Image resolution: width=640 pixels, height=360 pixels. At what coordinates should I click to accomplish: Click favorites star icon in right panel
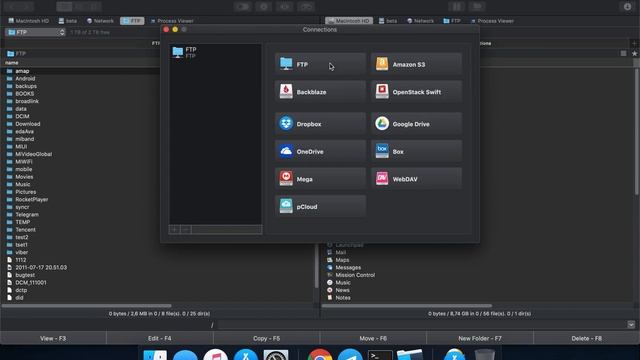pos(634,53)
